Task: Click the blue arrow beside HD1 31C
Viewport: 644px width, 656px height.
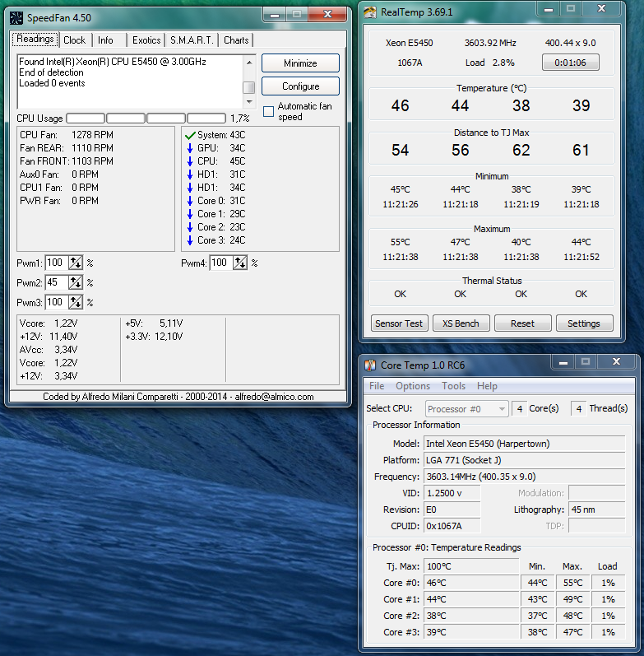Action: click(x=190, y=174)
